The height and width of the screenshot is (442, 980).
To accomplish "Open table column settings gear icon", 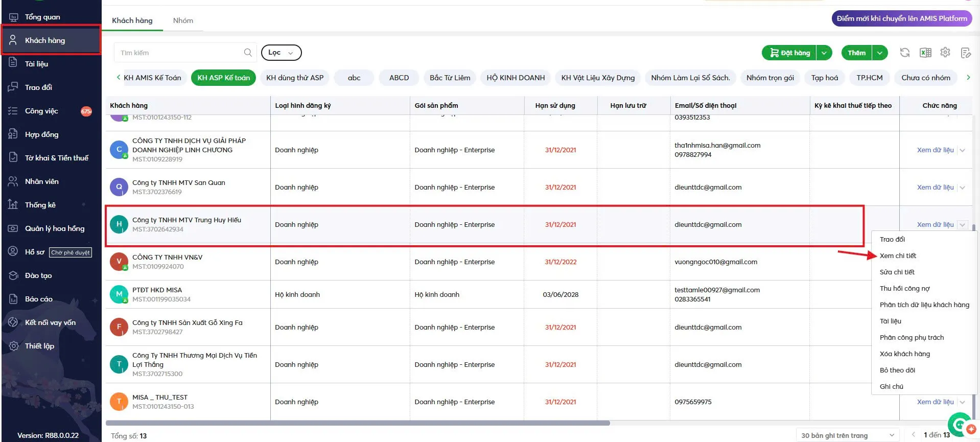I will pyautogui.click(x=945, y=53).
